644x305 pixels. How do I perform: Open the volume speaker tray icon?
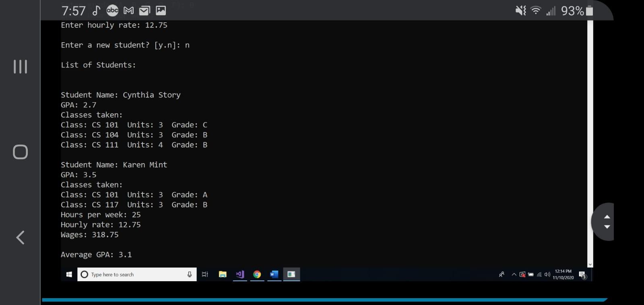click(547, 274)
